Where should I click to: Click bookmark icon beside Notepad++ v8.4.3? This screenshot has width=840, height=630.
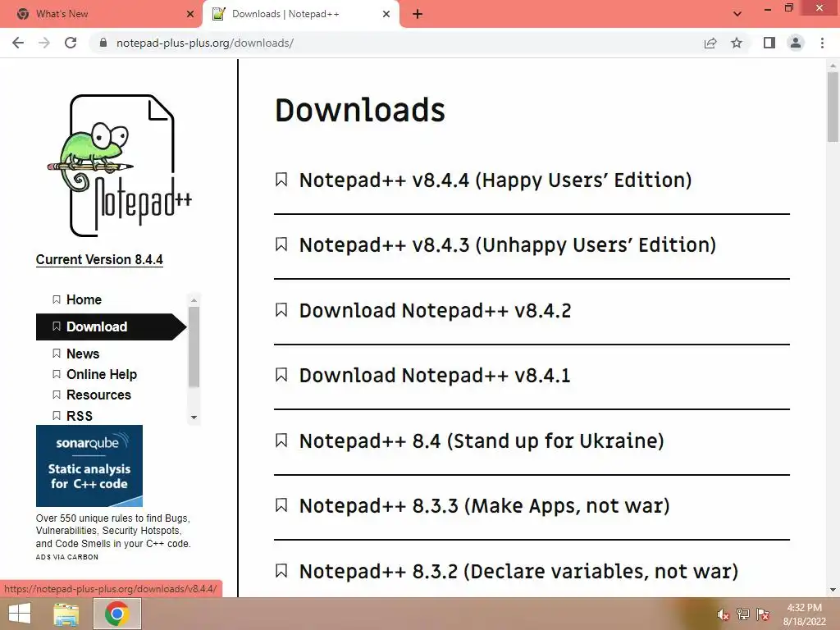tap(281, 244)
